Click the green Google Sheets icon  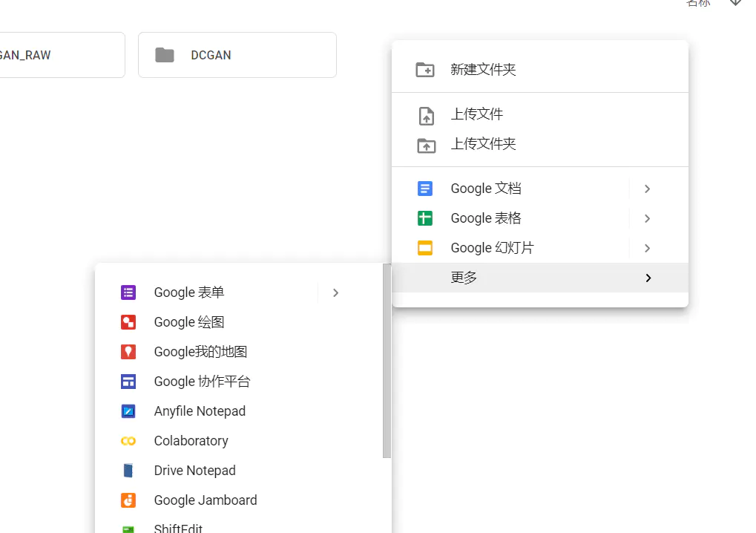pyautogui.click(x=425, y=218)
